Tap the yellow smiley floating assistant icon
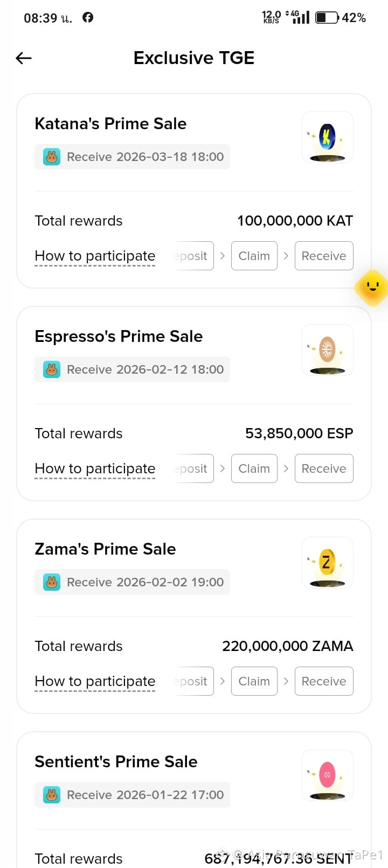The width and height of the screenshot is (388, 868). [x=372, y=287]
